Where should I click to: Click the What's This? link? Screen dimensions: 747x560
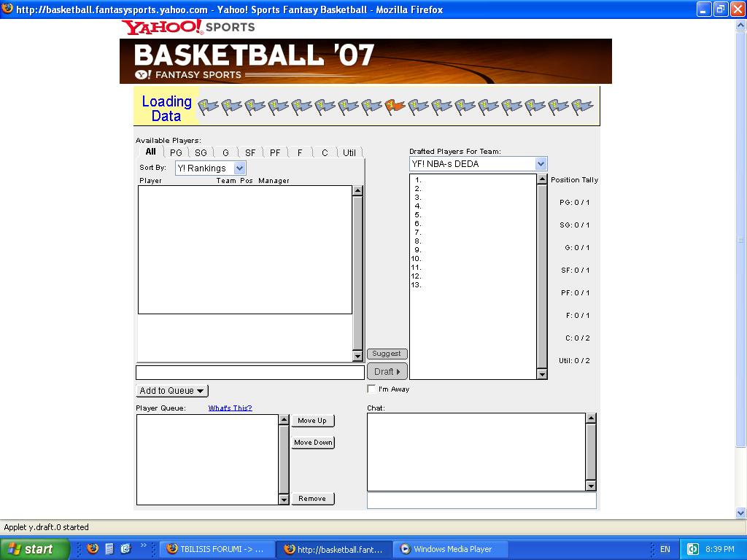click(x=230, y=408)
